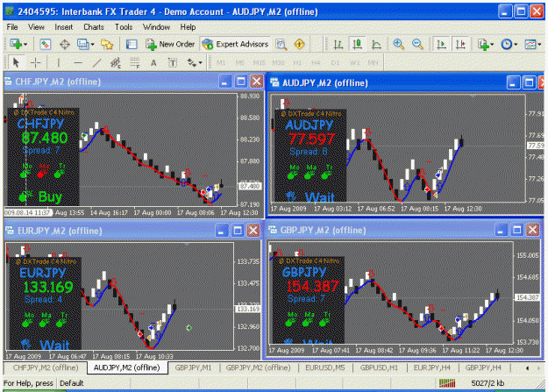
Task: Open the File menu
Action: tap(12, 27)
